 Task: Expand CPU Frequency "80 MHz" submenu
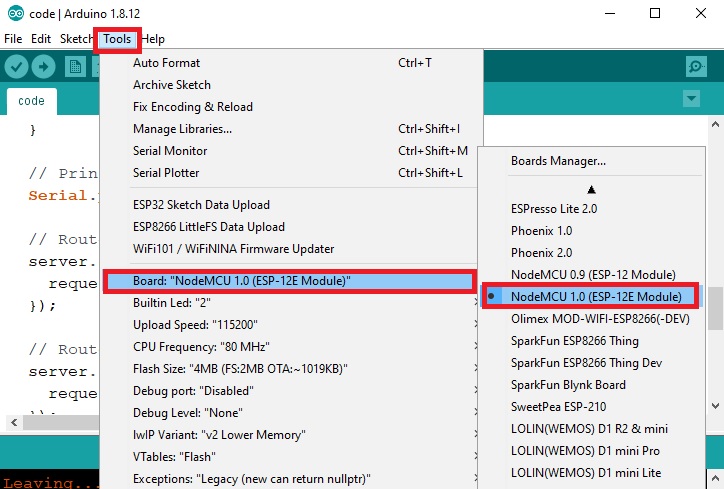[291, 347]
